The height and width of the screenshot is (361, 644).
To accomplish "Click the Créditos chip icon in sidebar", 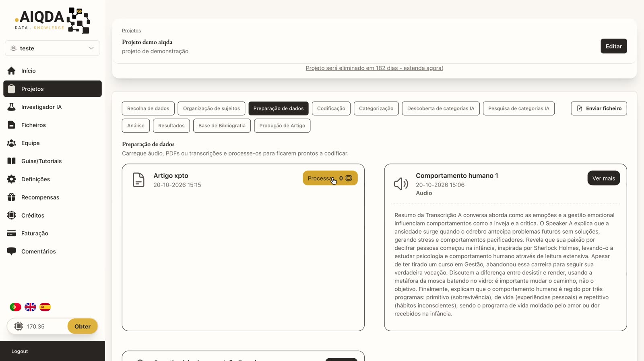I will point(11,215).
